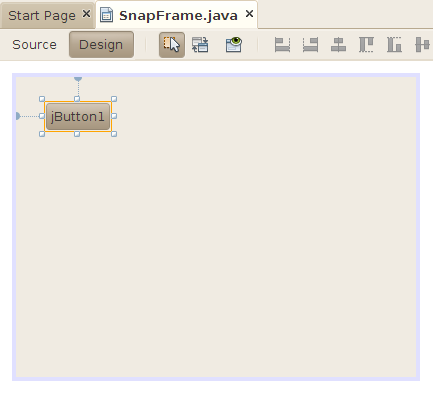Activate the Selection Mode tool

(x=172, y=45)
